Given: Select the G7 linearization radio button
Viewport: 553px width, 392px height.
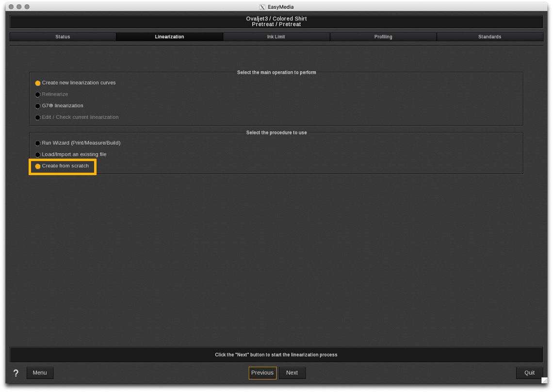Looking at the screenshot, I should coord(38,106).
